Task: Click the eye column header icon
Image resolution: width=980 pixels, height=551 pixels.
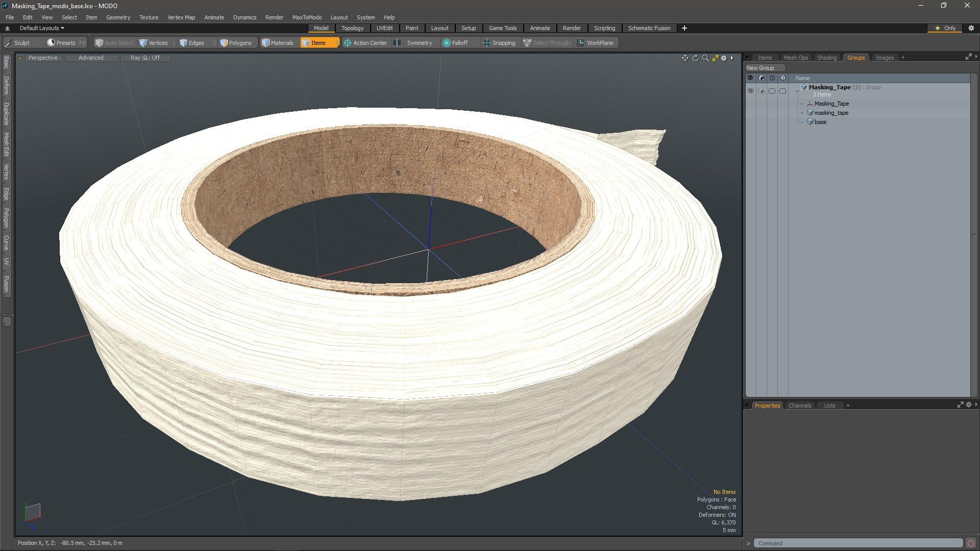Action: [x=750, y=78]
